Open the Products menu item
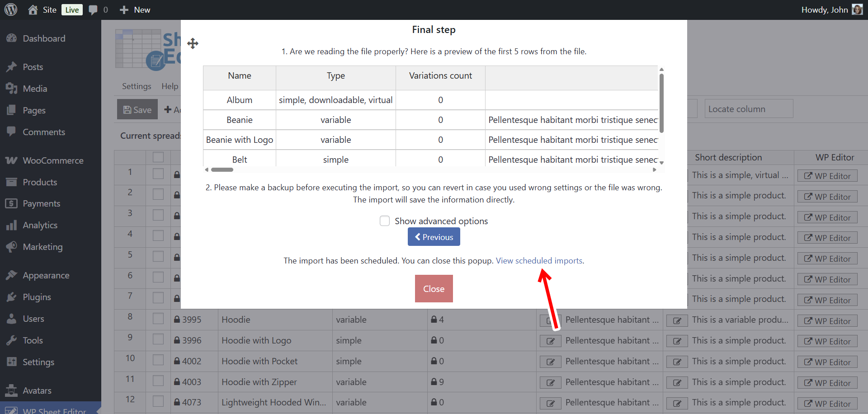This screenshot has height=414, width=868. tap(40, 182)
